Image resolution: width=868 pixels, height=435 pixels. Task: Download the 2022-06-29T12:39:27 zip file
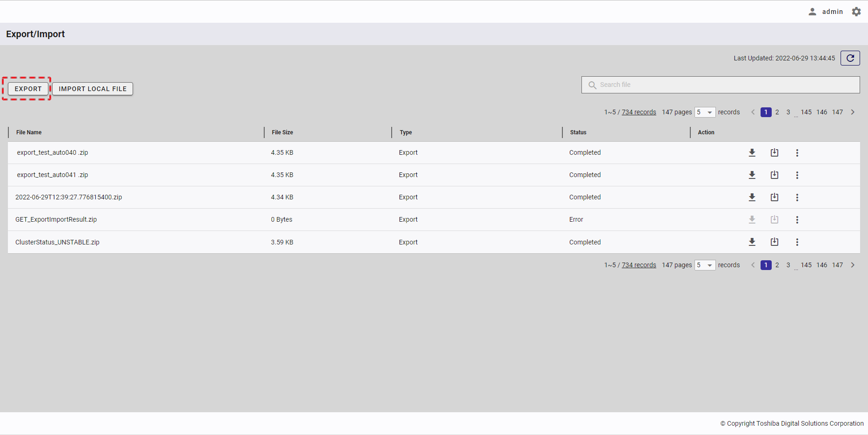[x=752, y=197]
